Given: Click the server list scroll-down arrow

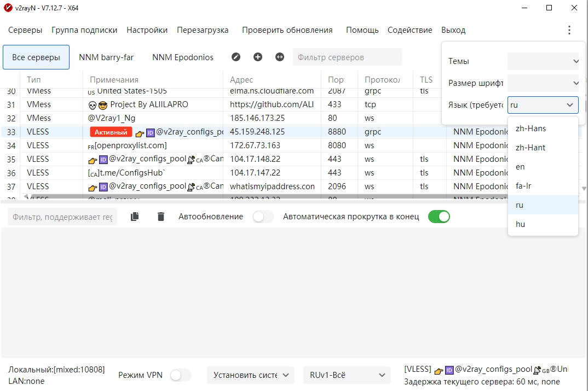Looking at the screenshot, I should (584, 189).
